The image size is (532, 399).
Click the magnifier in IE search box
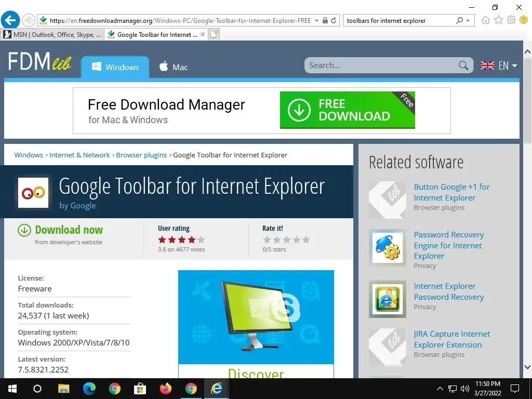(460, 20)
